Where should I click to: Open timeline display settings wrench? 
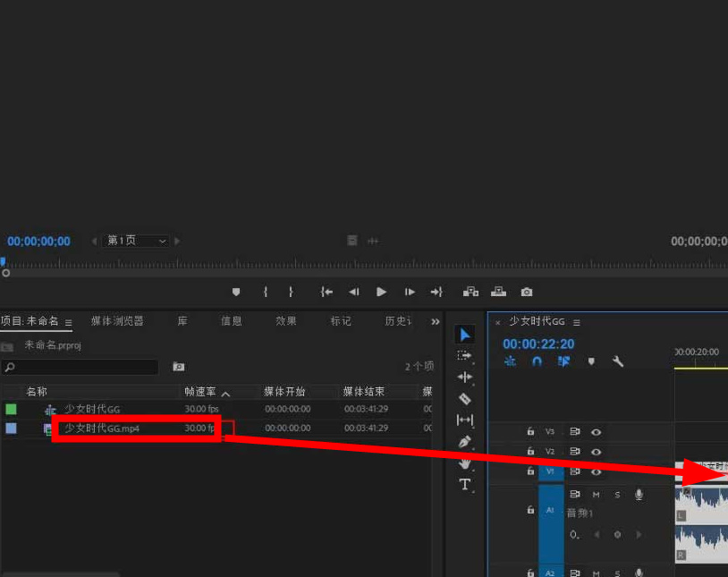point(617,362)
